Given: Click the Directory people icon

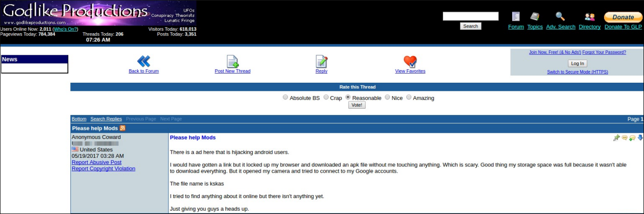Looking at the screenshot, I should point(590,17).
